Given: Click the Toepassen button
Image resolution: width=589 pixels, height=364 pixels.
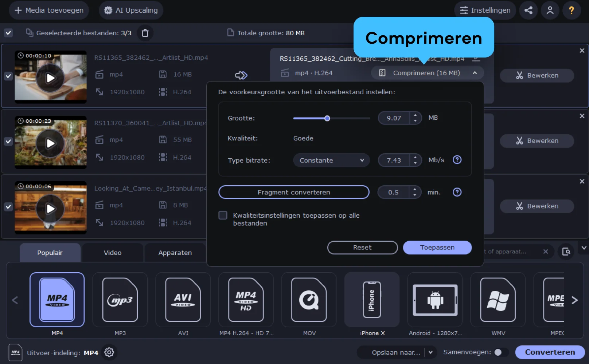Looking at the screenshot, I should [x=437, y=248].
